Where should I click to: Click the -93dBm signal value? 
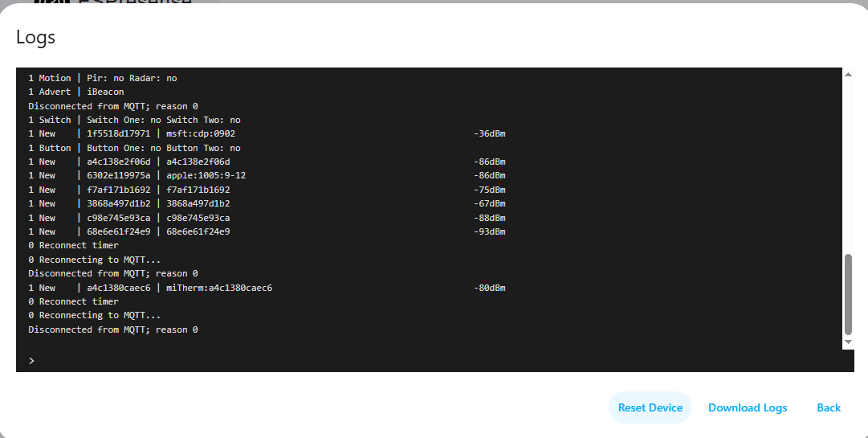click(x=489, y=231)
